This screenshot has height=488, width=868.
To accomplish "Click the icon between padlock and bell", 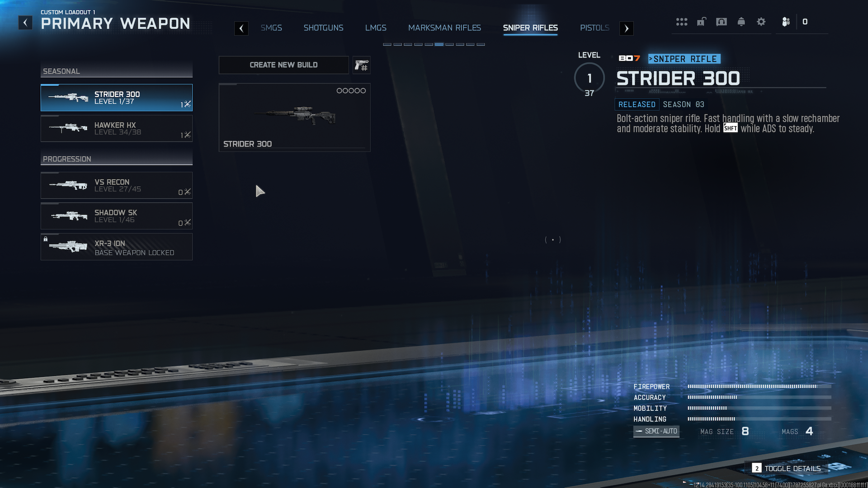I will [x=722, y=22].
